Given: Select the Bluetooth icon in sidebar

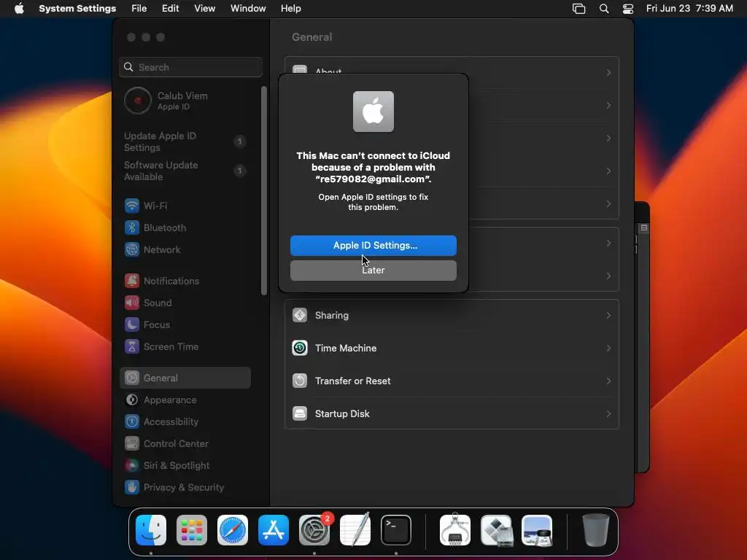Looking at the screenshot, I should click(132, 227).
